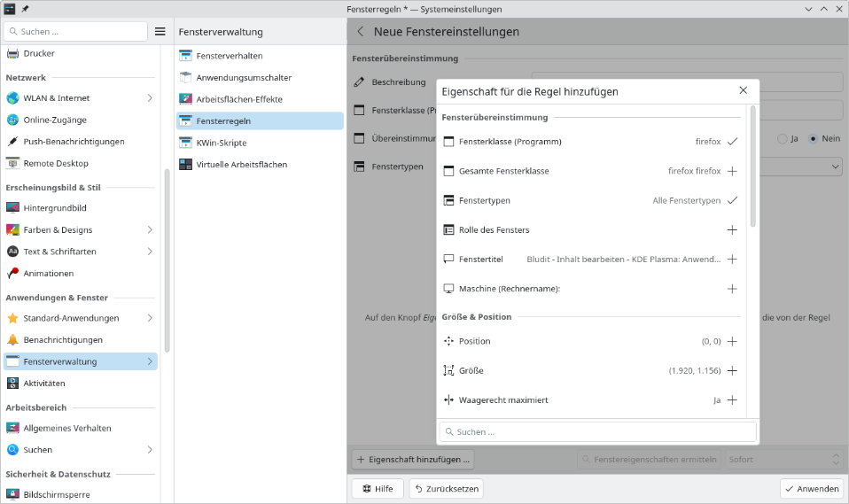Open KWin-Skripte in the Fensterverwaltung list
The image size is (849, 504).
pyautogui.click(x=221, y=143)
